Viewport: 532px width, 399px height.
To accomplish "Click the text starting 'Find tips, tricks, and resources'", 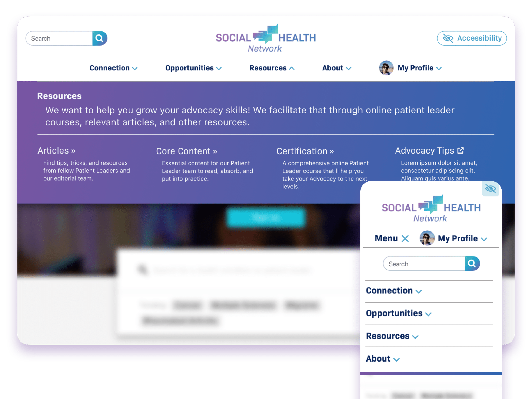I will pyautogui.click(x=87, y=171).
